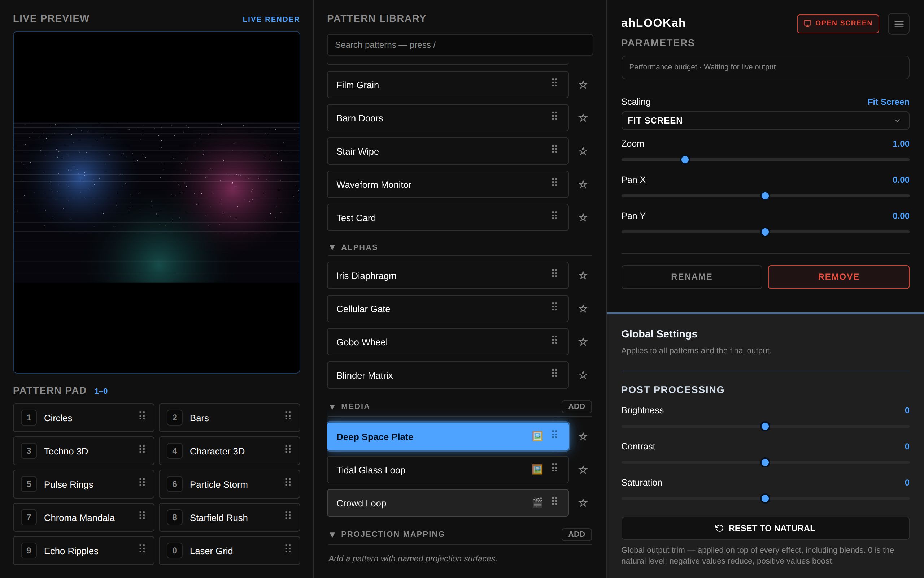
Task: Click the OPEN SCREEN button
Action: point(838,23)
